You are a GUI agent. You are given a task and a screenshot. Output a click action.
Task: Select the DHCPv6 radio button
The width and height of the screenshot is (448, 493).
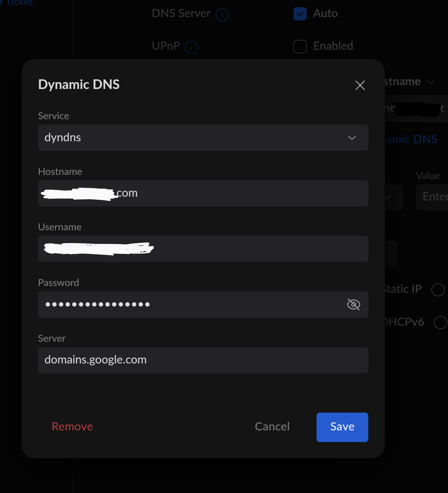pyautogui.click(x=440, y=322)
